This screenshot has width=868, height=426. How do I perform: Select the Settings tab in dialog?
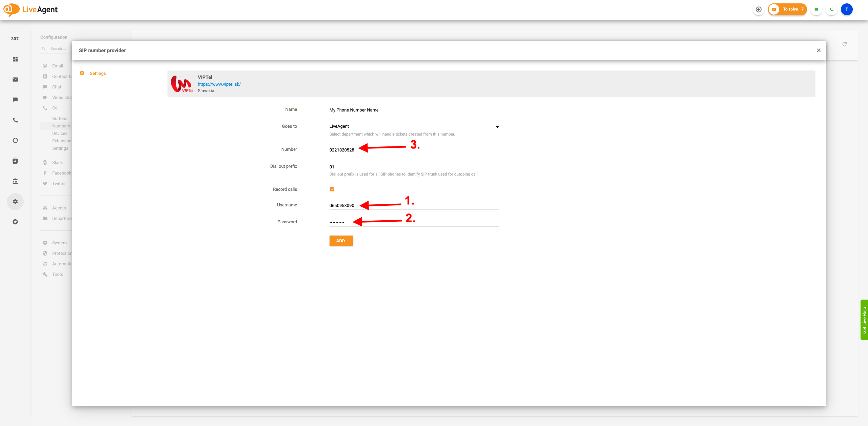[98, 73]
